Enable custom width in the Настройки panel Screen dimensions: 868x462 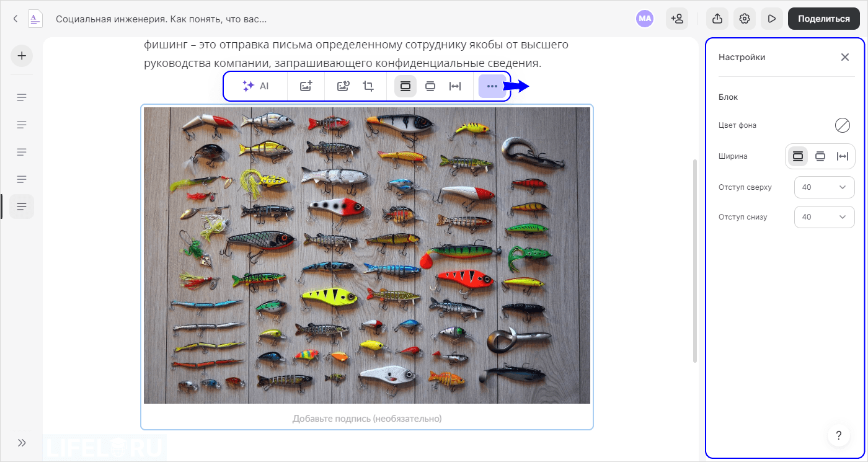pyautogui.click(x=843, y=156)
